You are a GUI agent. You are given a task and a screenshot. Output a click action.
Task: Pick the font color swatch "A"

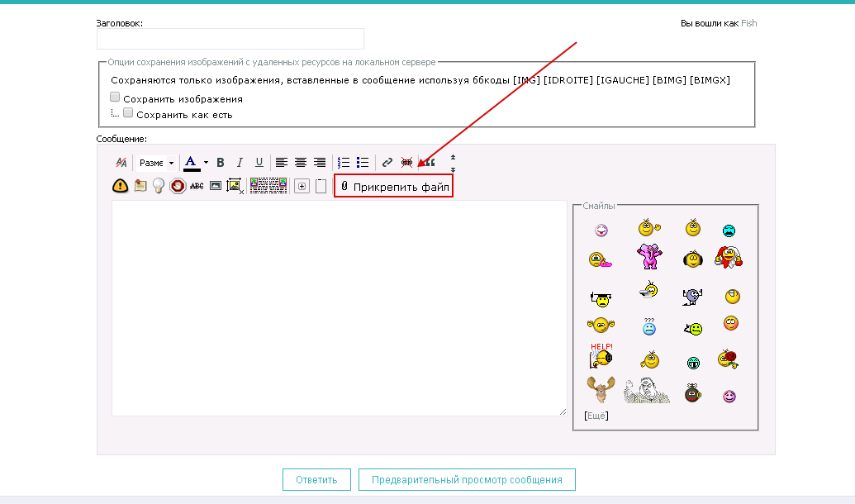192,163
